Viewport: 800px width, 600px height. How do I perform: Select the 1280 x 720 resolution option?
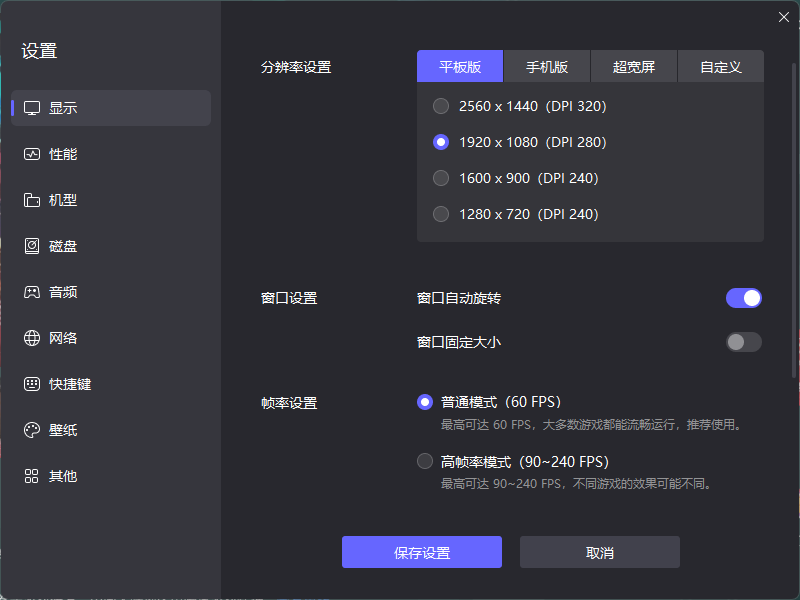coord(441,214)
